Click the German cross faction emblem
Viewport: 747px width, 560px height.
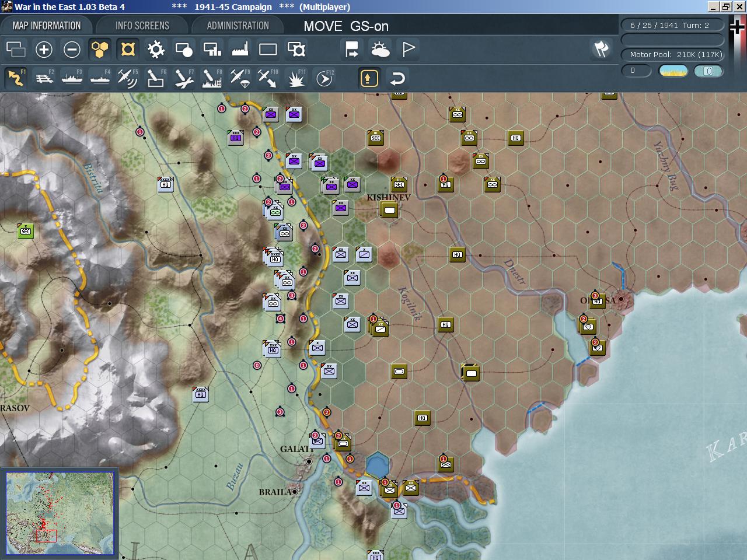(x=736, y=27)
